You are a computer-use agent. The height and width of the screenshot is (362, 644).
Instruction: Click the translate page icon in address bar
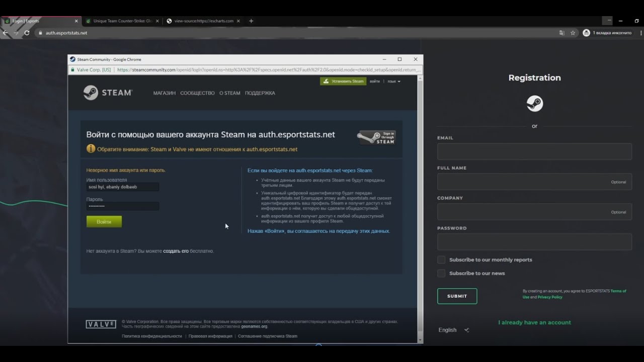pos(562,33)
